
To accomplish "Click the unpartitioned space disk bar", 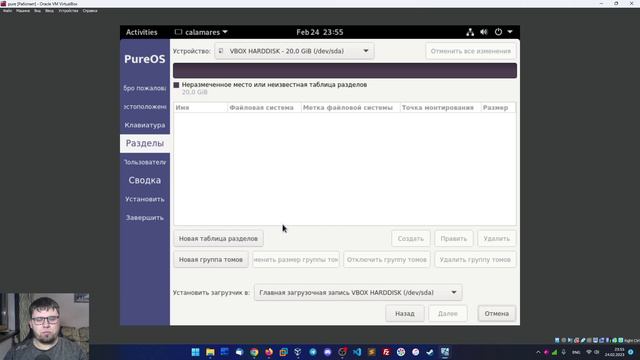I will pos(345,70).
